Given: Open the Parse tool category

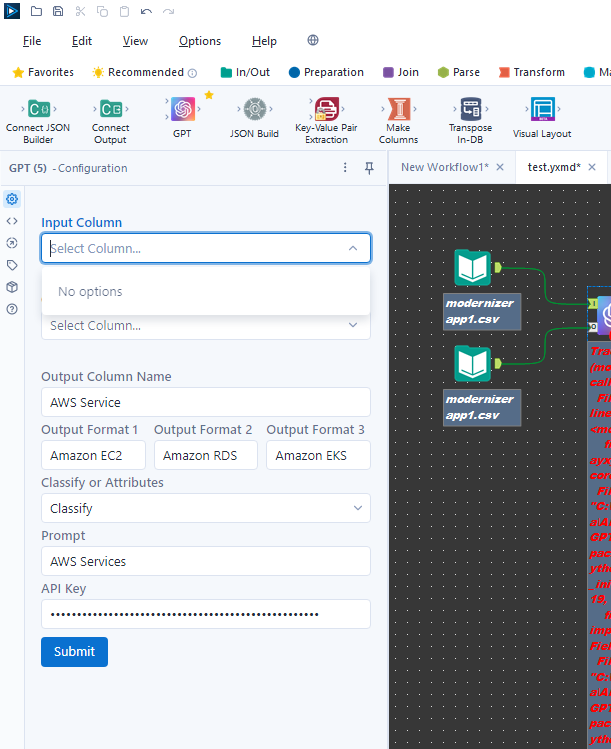Looking at the screenshot, I should coord(459,72).
